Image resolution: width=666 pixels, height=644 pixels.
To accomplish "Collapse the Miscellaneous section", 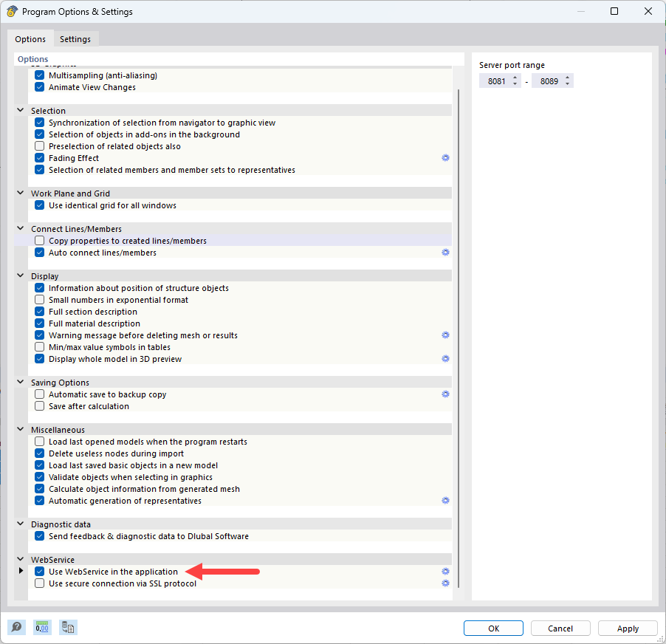I will tap(20, 429).
